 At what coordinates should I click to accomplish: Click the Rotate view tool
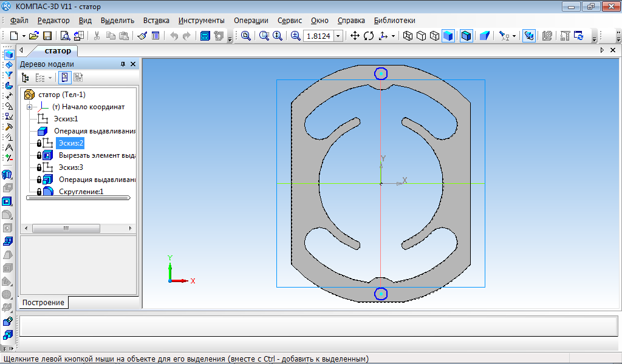pyautogui.click(x=369, y=36)
